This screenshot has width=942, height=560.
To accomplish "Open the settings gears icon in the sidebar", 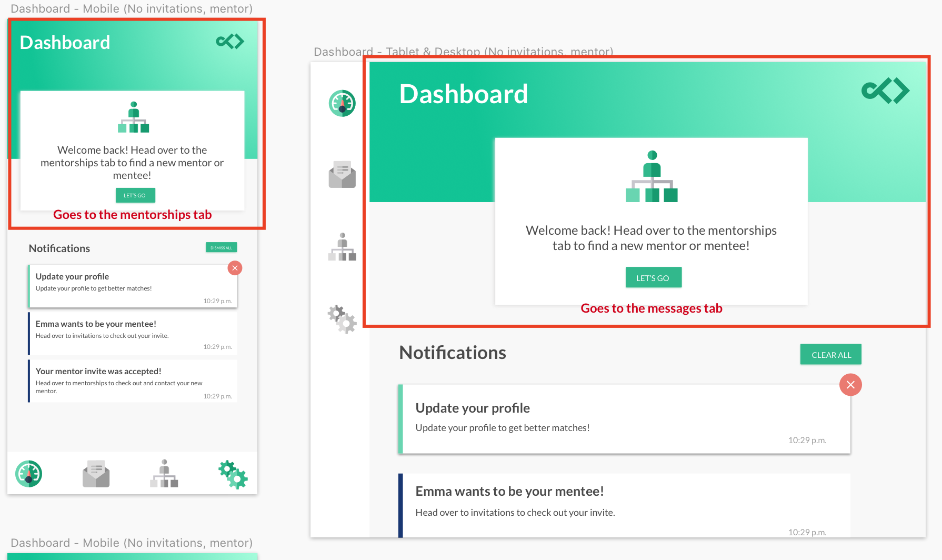I will [341, 319].
